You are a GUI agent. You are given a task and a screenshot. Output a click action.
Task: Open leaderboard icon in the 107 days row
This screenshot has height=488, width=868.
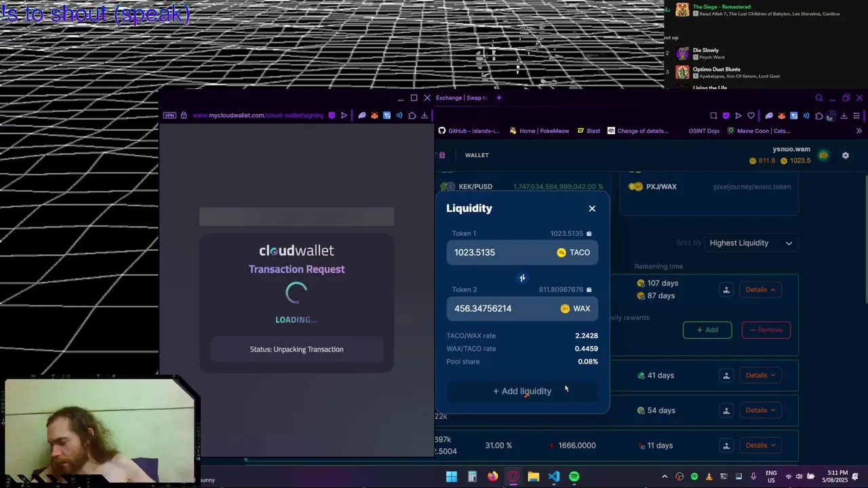click(726, 290)
